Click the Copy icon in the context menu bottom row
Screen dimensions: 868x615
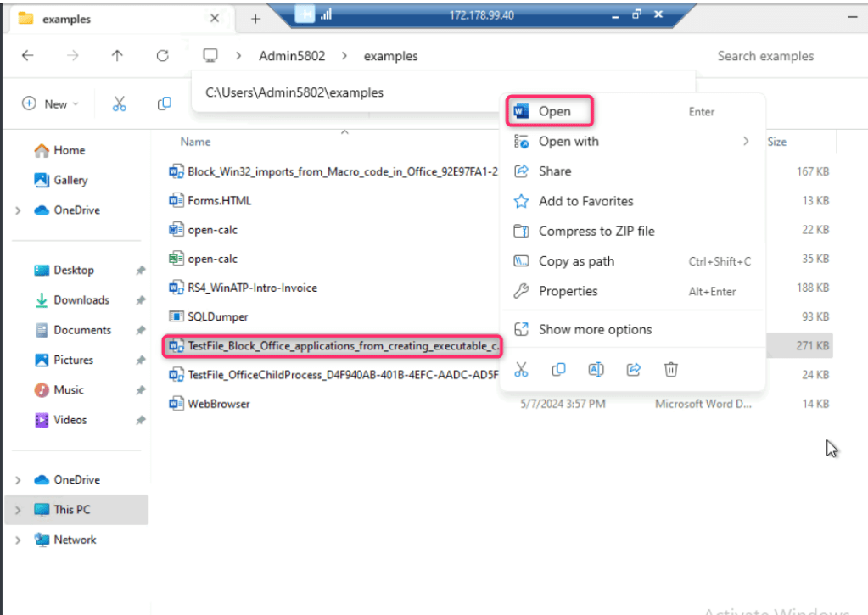click(x=558, y=369)
